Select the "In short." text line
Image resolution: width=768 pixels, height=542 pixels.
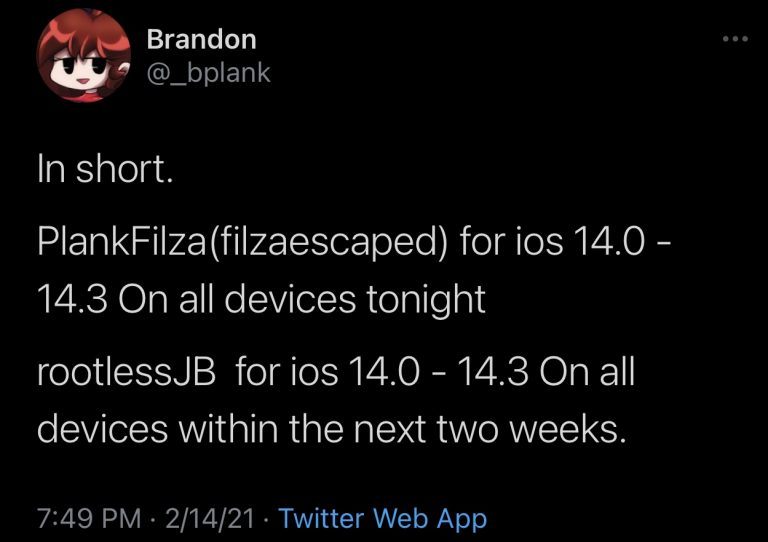point(105,169)
